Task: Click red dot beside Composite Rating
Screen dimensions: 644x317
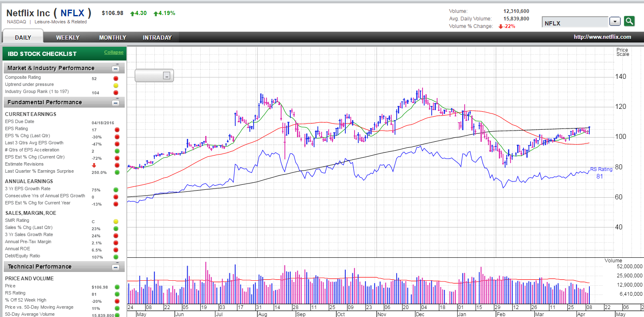Action: 116,78
